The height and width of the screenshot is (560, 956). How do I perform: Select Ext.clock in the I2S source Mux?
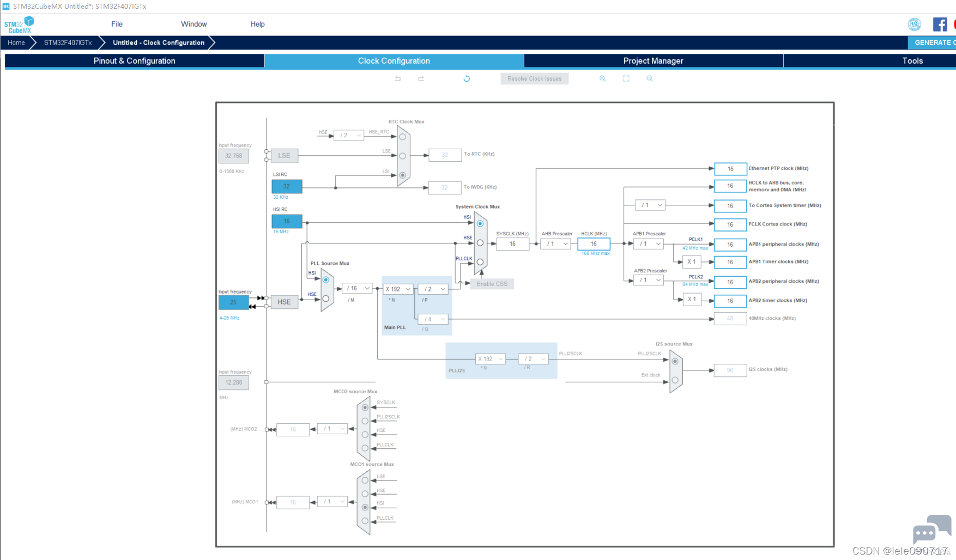[x=675, y=380]
